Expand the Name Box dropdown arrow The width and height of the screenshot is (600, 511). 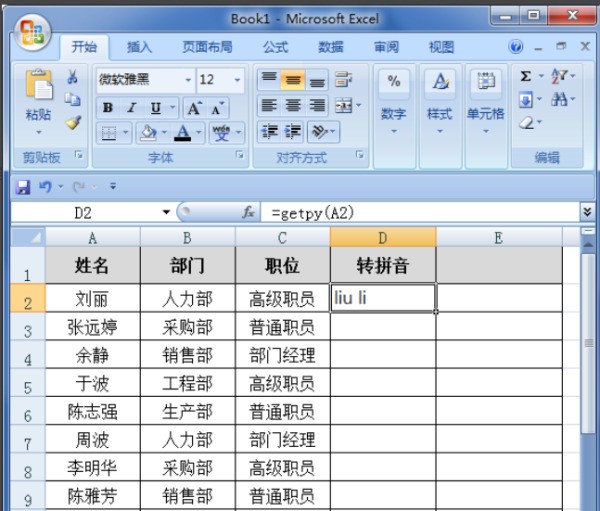(166, 213)
